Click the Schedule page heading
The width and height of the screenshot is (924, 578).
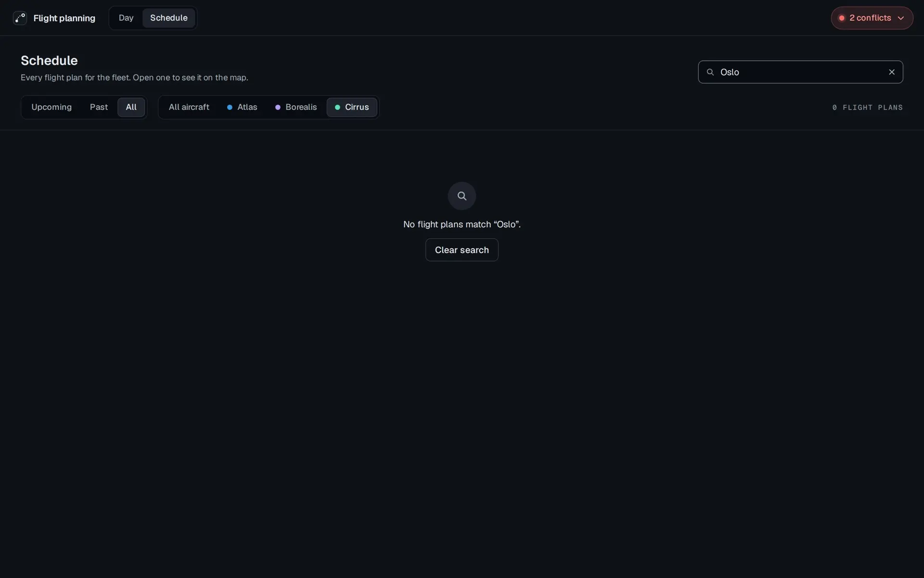(49, 61)
